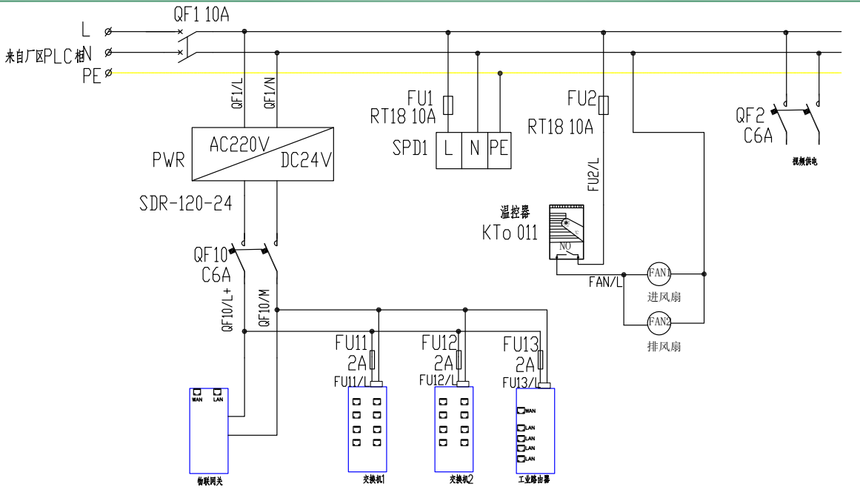Select the QF2 C6A breaker switch

[797, 122]
